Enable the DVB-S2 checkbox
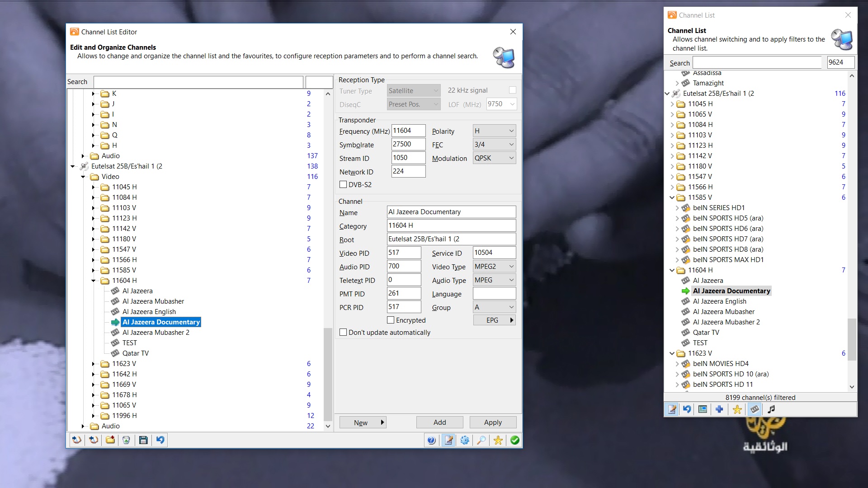 344,185
